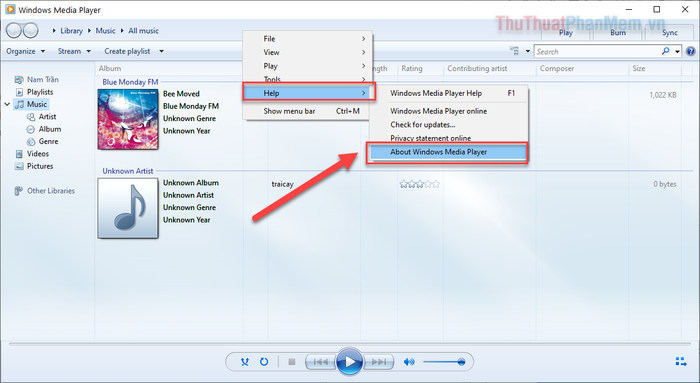The width and height of the screenshot is (700, 383).
Task: Click the Stop button
Action: point(292,362)
